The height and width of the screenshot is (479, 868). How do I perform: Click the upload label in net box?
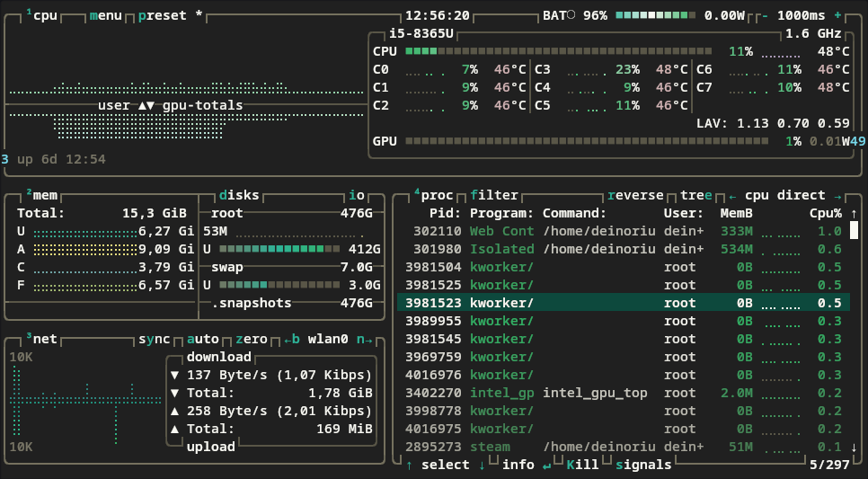click(x=211, y=447)
